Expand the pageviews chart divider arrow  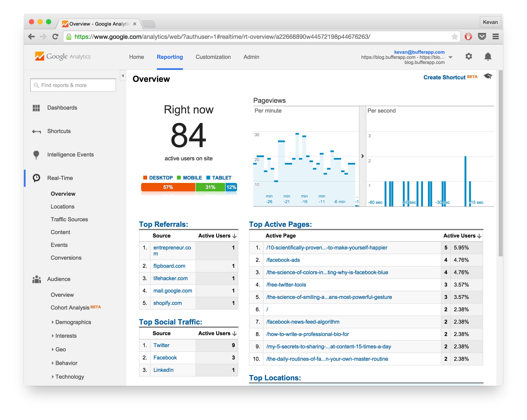point(362,156)
